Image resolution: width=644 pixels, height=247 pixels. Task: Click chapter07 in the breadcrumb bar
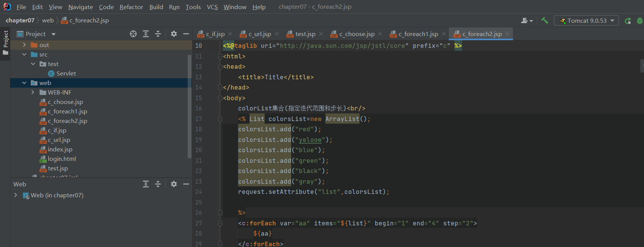(x=20, y=20)
